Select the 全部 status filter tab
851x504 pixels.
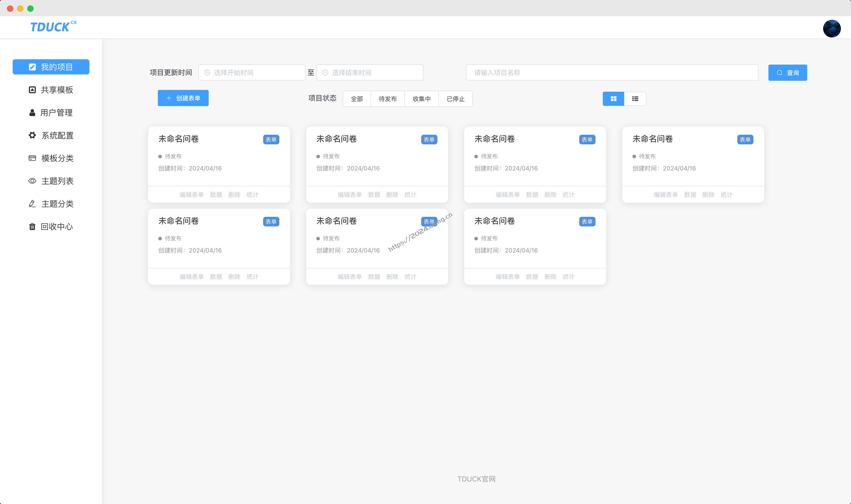point(357,99)
